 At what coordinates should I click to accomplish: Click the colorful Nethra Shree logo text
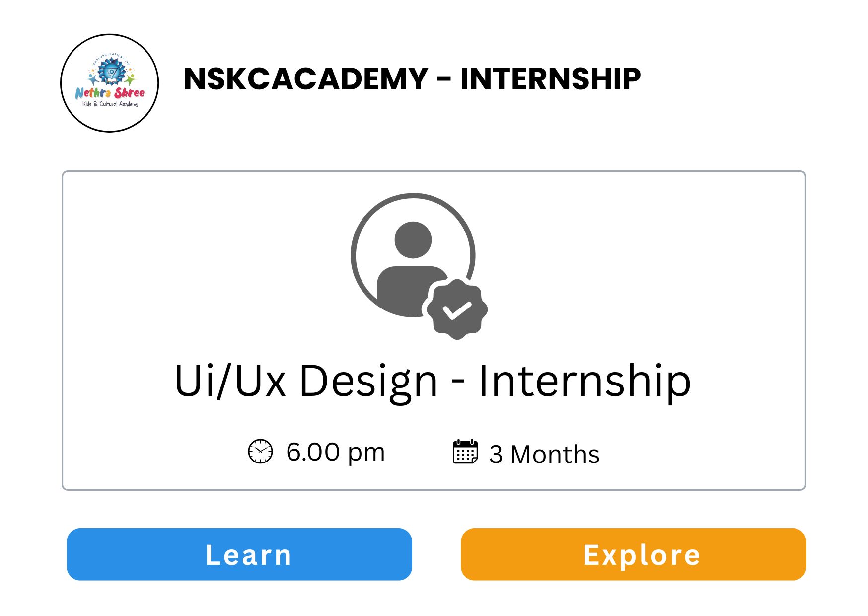click(x=110, y=93)
